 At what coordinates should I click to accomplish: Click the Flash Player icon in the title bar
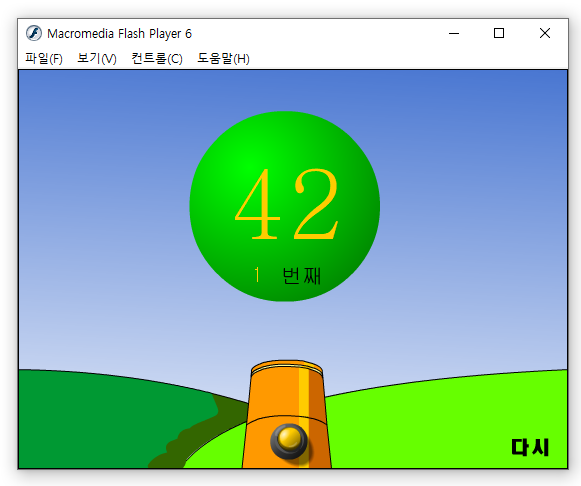pos(34,33)
